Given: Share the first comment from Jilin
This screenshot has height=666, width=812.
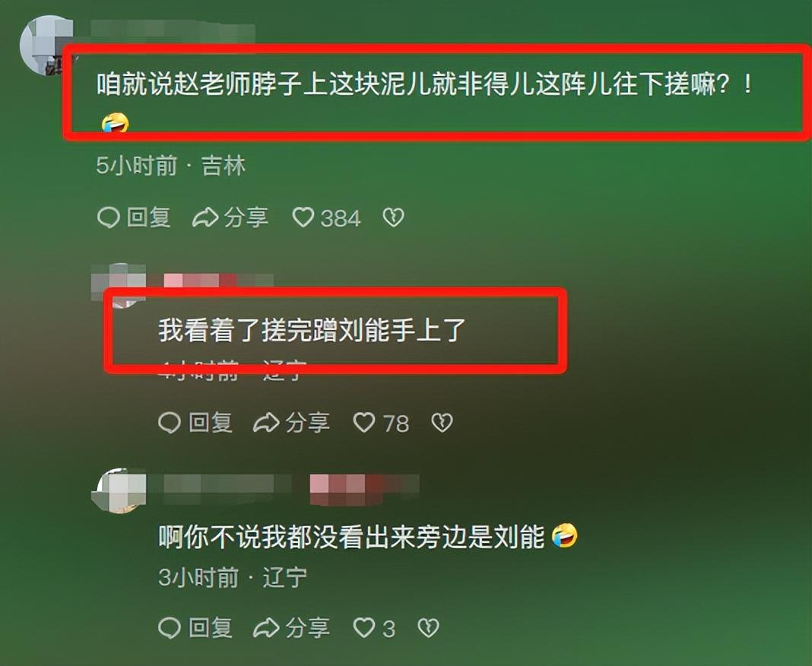Looking at the screenshot, I should tap(230, 217).
